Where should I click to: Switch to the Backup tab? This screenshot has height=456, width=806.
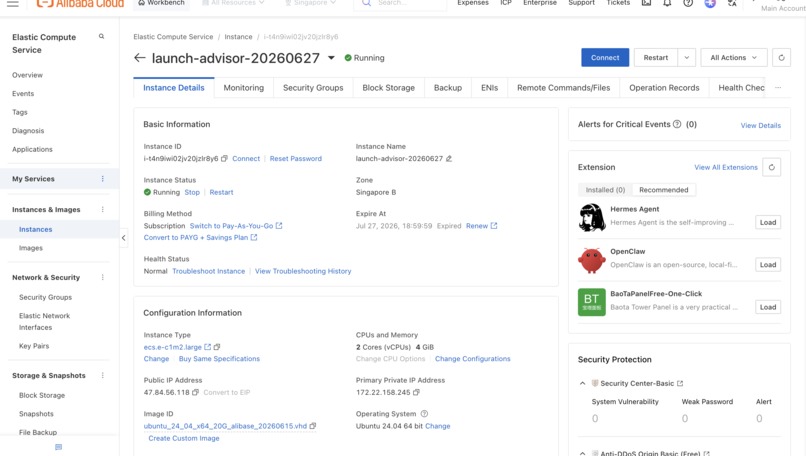(x=448, y=88)
